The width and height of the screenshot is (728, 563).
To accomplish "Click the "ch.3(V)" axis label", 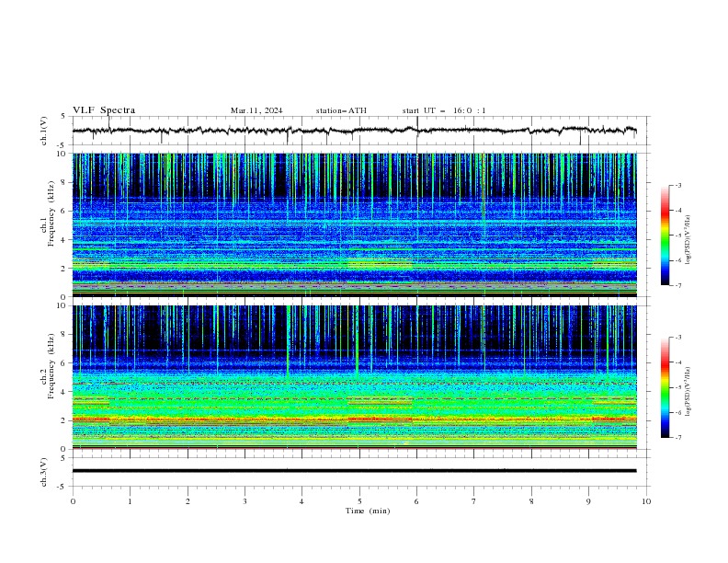I will [x=43, y=472].
